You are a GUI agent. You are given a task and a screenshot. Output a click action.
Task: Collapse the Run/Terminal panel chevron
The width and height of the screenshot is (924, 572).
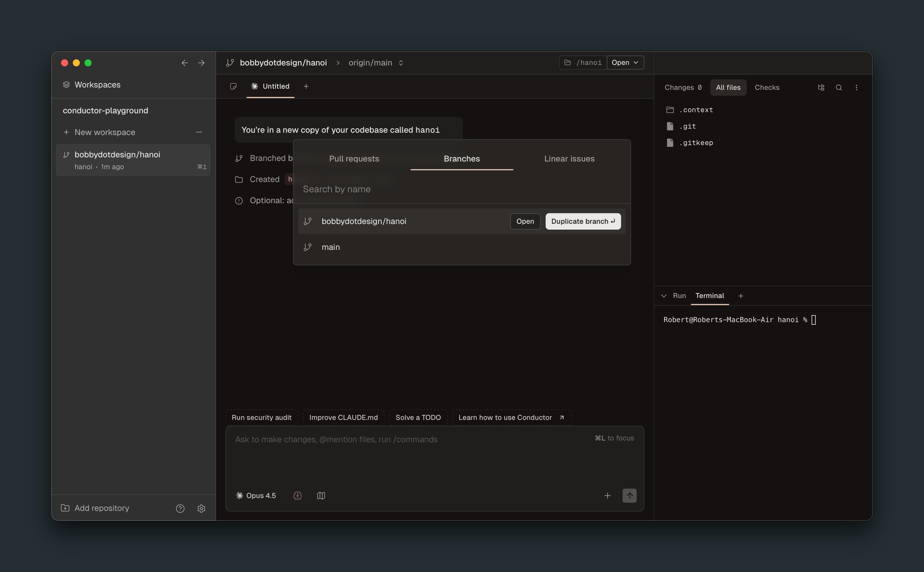click(664, 296)
